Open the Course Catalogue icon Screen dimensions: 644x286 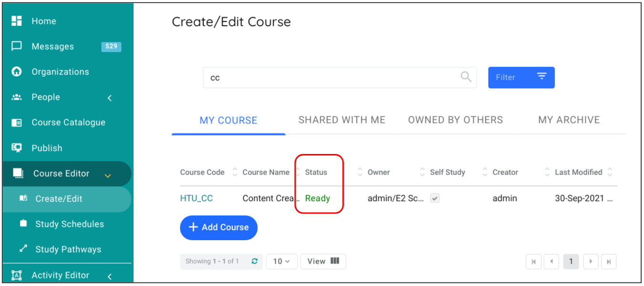tap(17, 123)
